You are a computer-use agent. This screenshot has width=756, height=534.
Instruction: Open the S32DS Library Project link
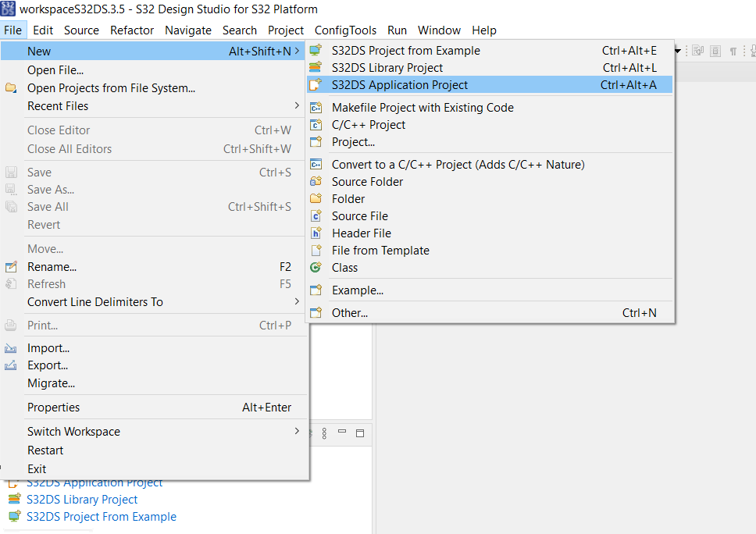(81, 499)
